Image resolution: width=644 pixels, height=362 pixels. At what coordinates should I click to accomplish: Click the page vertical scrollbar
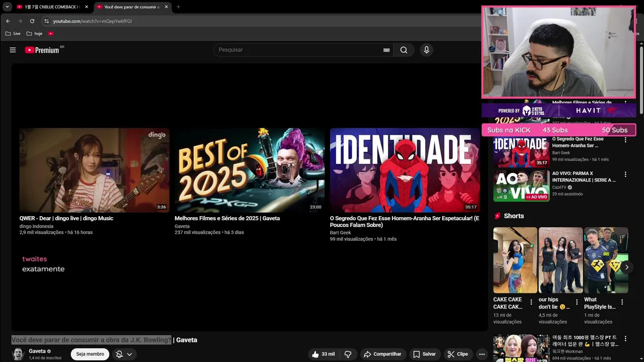(x=641, y=80)
